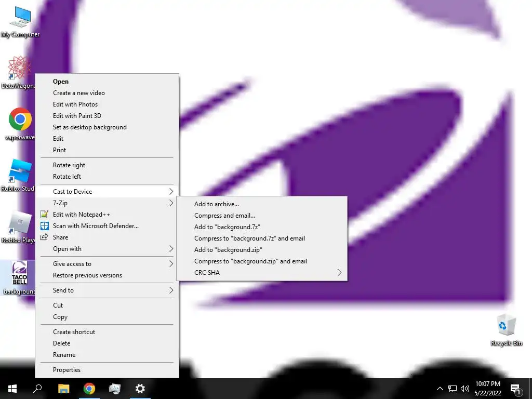This screenshot has width=532, height=399.
Task: Expand the Cast to Device submenu arrow
Action: (171, 192)
